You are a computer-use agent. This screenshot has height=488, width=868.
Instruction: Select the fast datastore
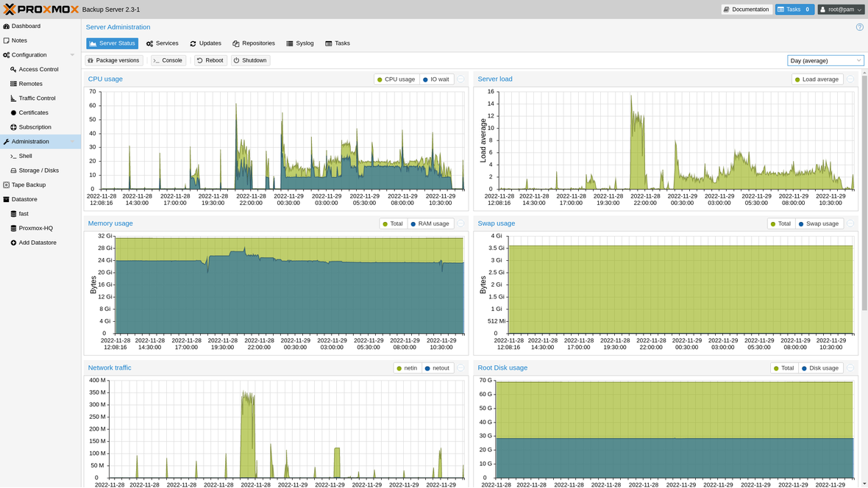[24, 213]
